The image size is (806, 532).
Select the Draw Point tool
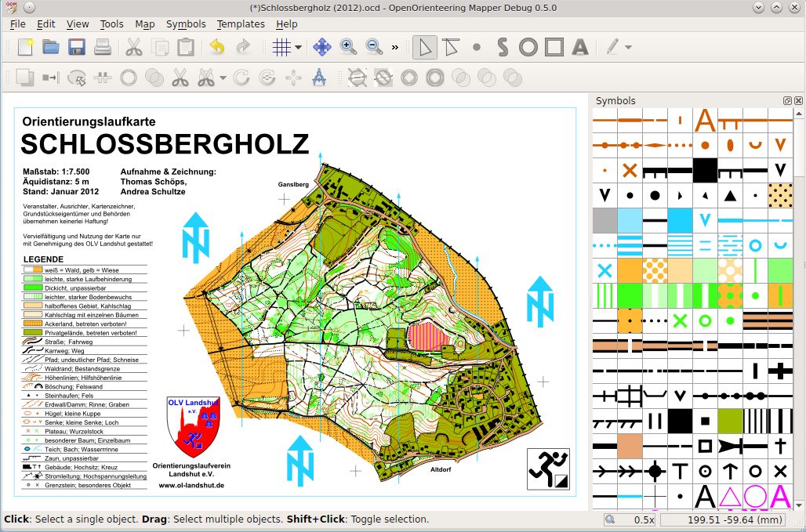click(x=477, y=47)
